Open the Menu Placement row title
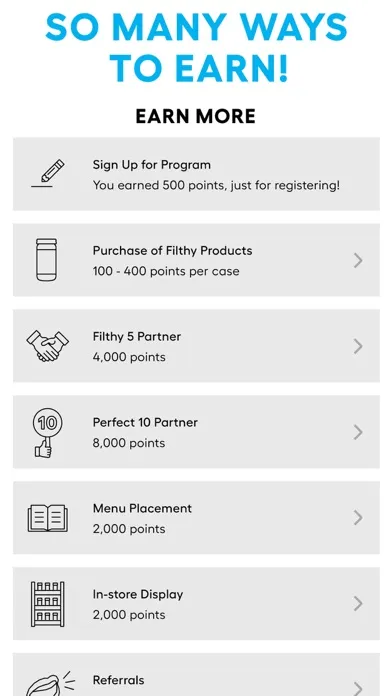Image resolution: width=392 pixels, height=696 pixels. 142,508
